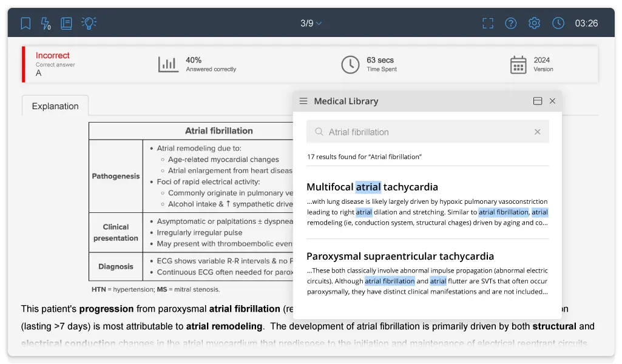Clear the Atrial fibrillation search text
Screen dimensions: 622x364
538,132
